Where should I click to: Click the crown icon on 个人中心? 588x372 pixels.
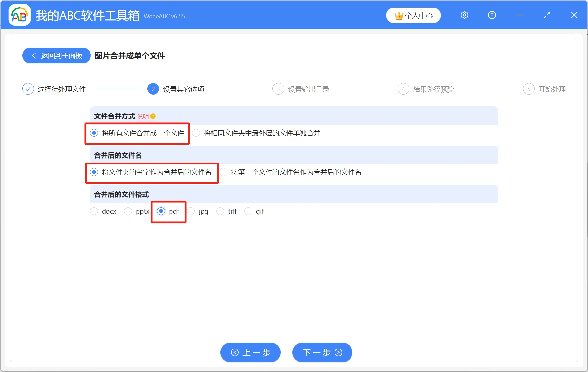[398, 15]
